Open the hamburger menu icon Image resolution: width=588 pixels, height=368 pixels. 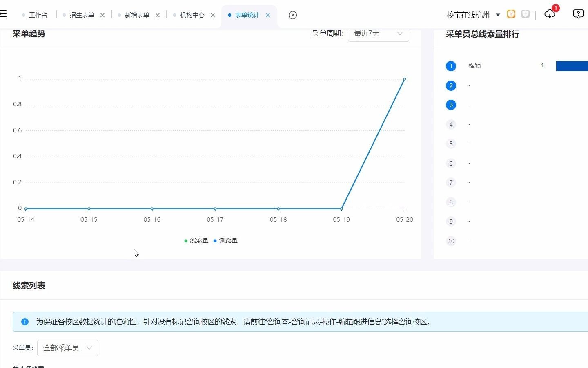(3, 14)
